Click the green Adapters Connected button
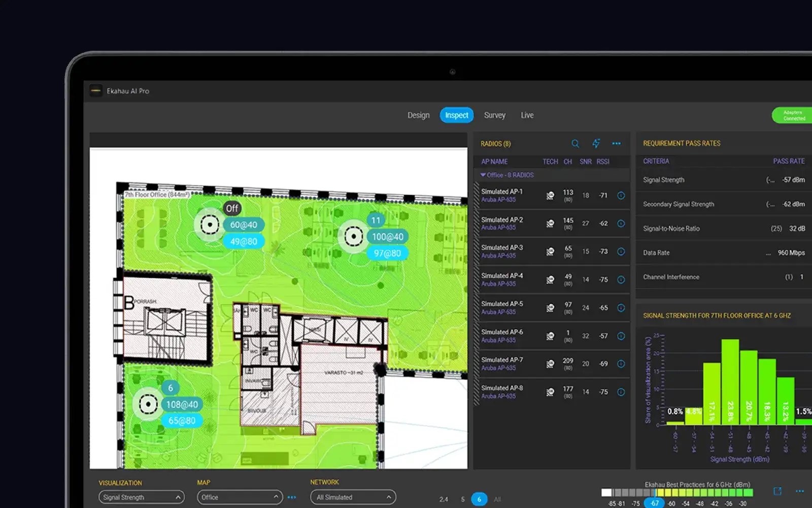 [793, 115]
